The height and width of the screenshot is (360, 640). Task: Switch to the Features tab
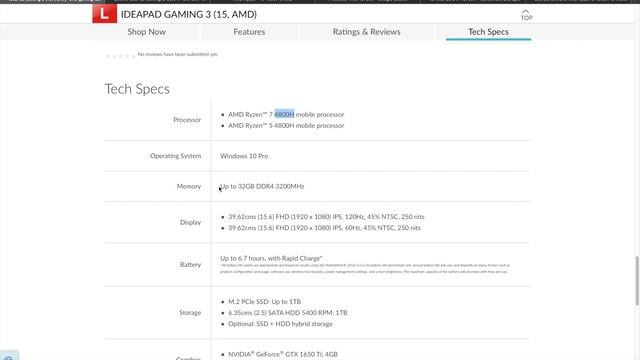249,32
